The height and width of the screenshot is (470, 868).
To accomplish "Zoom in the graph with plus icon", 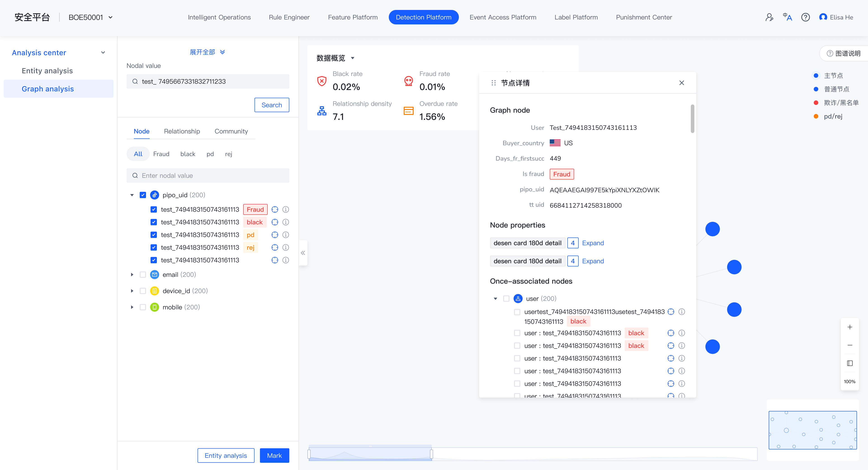I will tap(850, 327).
